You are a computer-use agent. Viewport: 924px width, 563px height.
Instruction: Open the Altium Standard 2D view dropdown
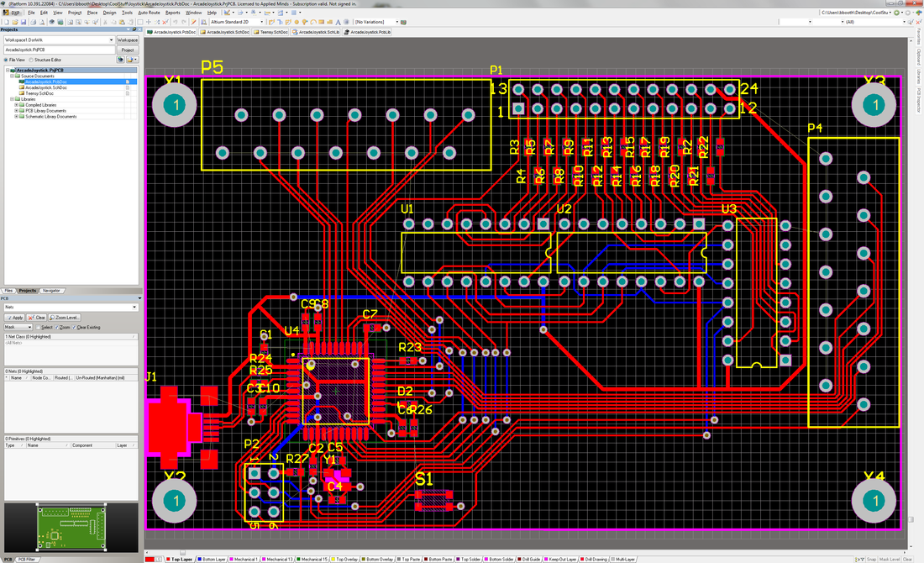coord(262,22)
